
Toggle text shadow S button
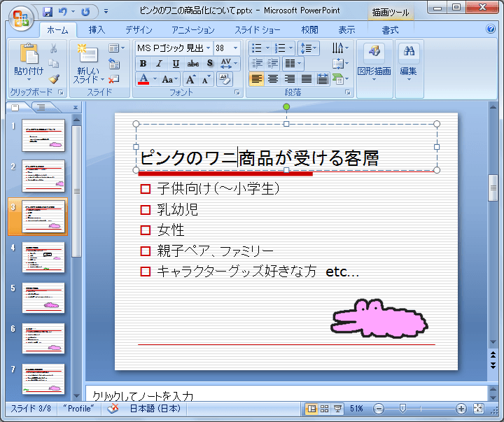pos(209,63)
